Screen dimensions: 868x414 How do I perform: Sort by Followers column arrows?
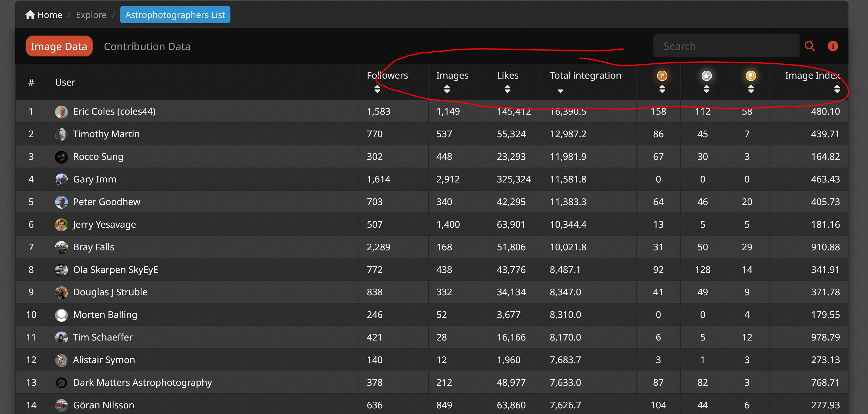click(377, 89)
